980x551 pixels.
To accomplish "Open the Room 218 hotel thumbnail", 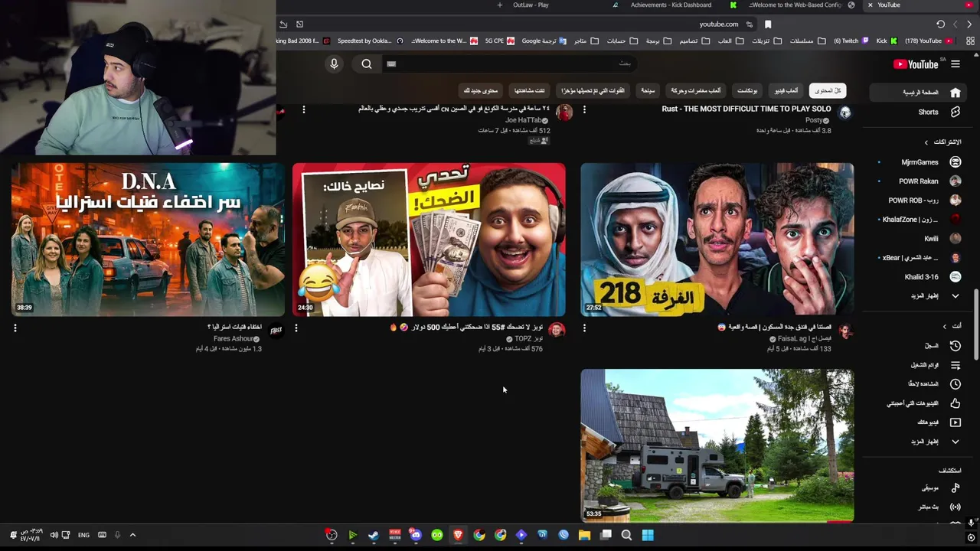I will pos(717,240).
